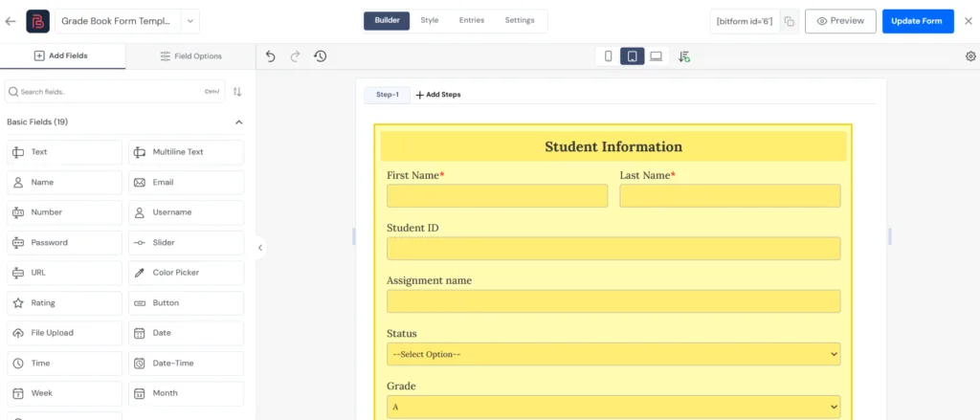This screenshot has height=420, width=980.
Task: Add a Multiline Text field
Action: tap(187, 152)
